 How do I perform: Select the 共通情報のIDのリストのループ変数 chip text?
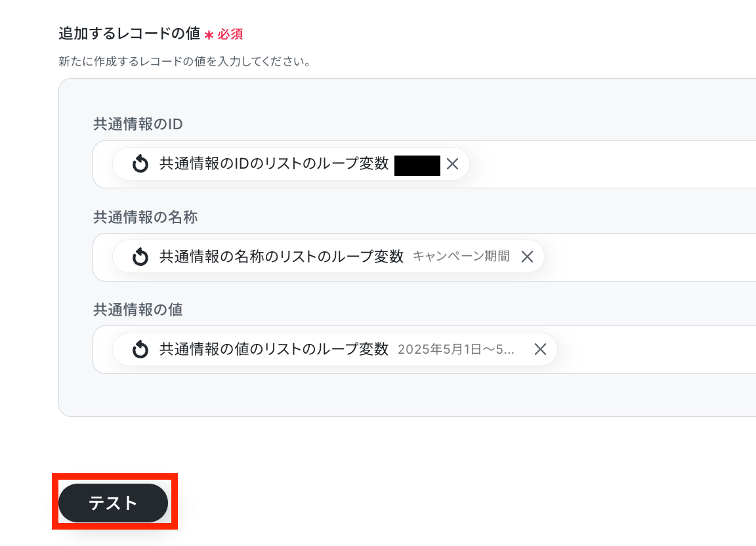pyautogui.click(x=274, y=164)
